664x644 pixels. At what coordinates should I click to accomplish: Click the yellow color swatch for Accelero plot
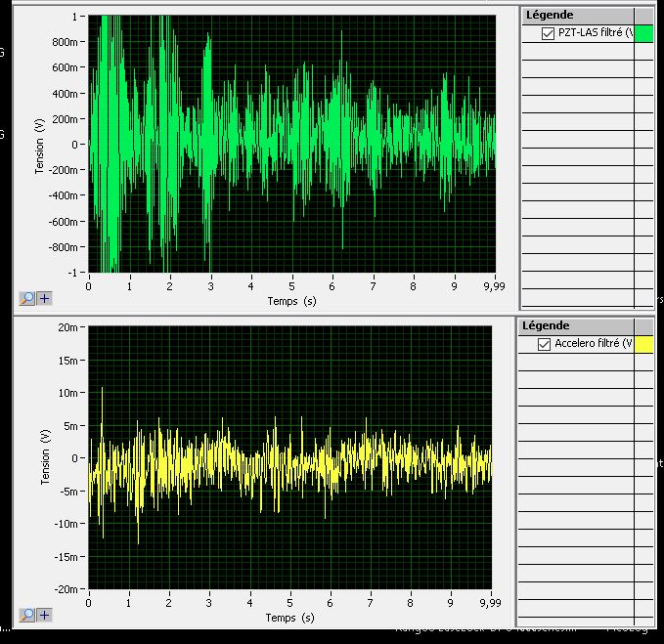coord(643,344)
